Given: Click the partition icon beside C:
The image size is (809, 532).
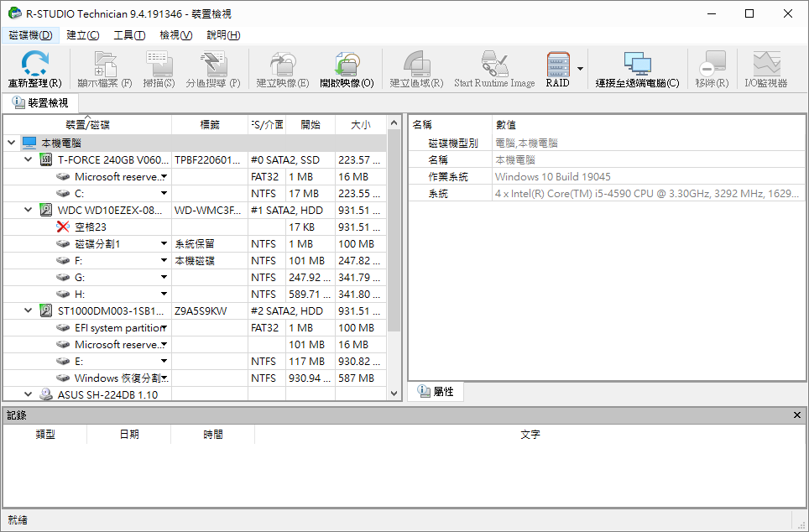Looking at the screenshot, I should pos(63,194).
